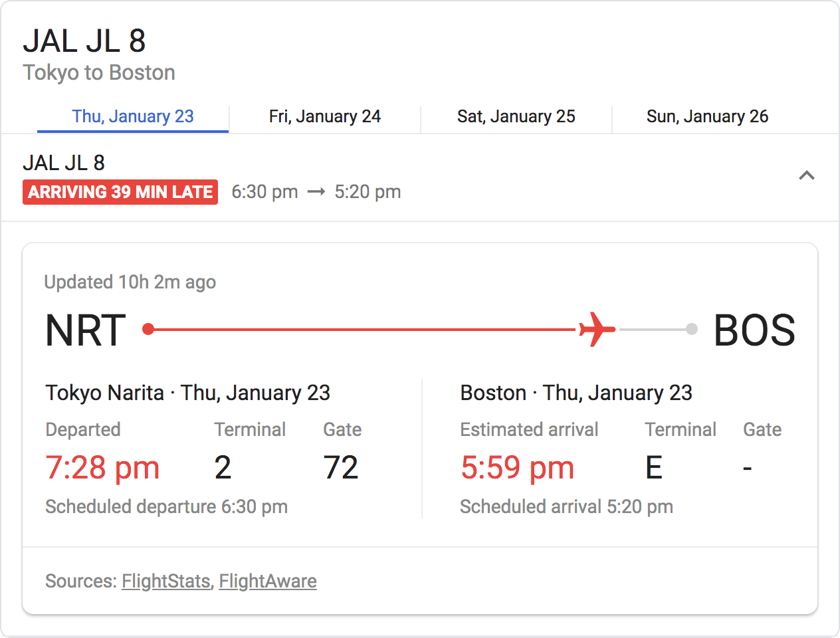This screenshot has width=840, height=638.
Task: Click the Arriving 39 Min Late badge
Action: pos(120,192)
